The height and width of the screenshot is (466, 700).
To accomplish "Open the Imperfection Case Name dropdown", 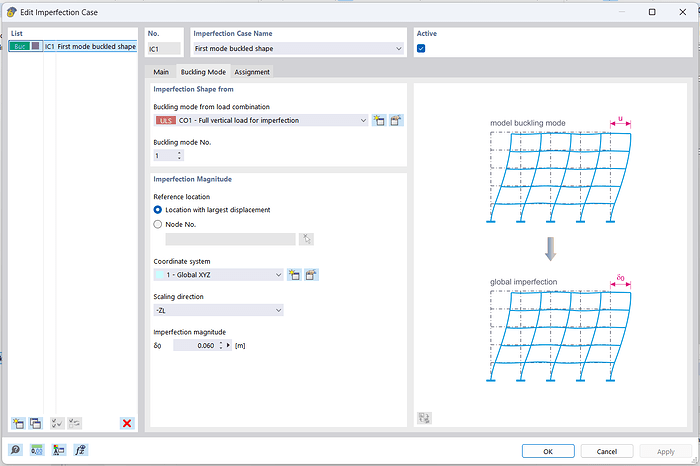I will [x=398, y=48].
